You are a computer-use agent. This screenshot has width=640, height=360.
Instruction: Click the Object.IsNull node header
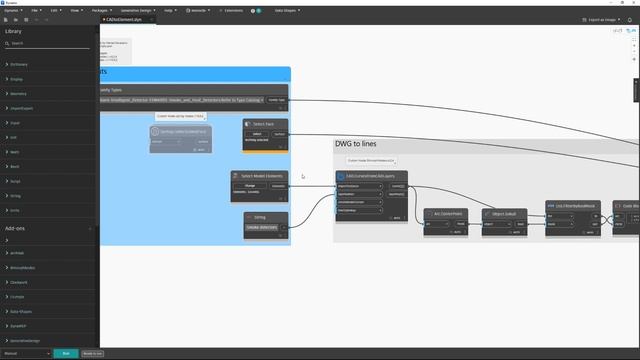504,214
